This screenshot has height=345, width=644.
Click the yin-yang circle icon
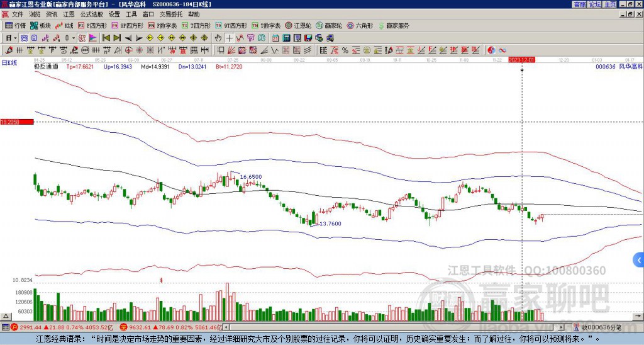[x=491, y=50]
